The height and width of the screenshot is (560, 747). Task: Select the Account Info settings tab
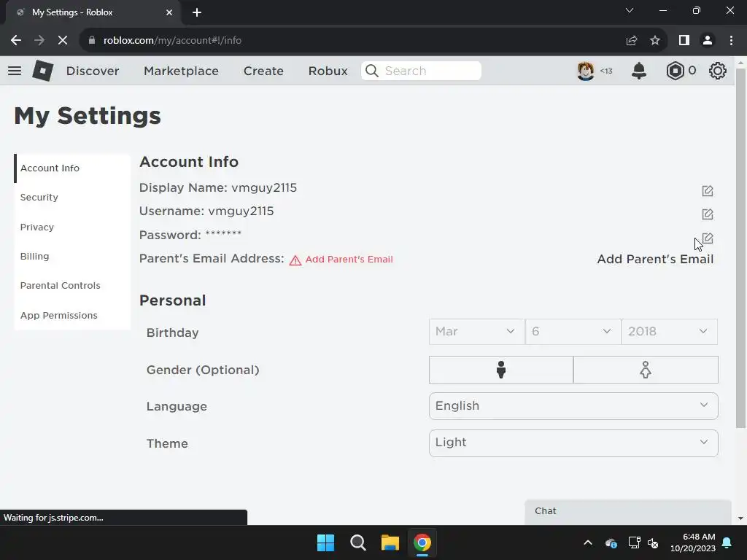pyautogui.click(x=72, y=168)
